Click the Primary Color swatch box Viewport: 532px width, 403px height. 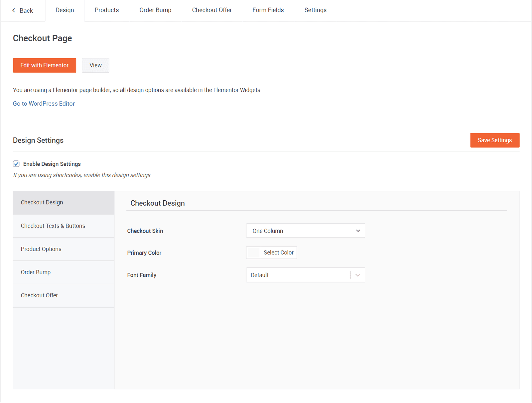pyautogui.click(x=254, y=252)
